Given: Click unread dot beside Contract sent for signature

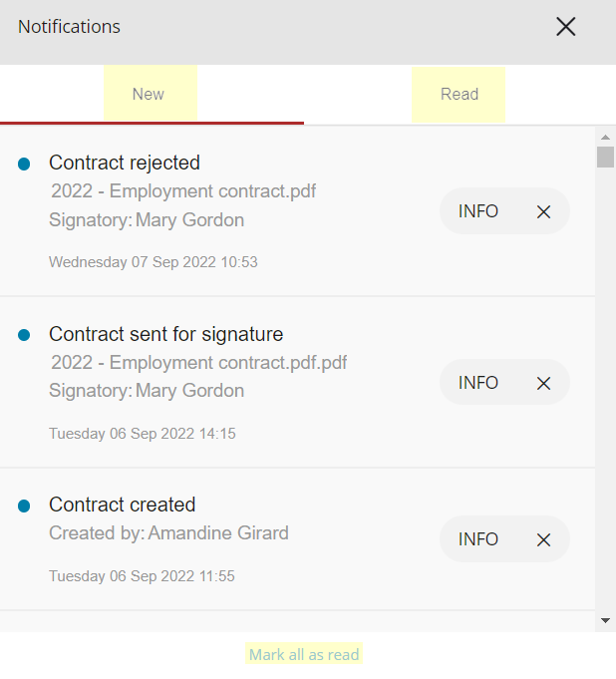Looking at the screenshot, I should coord(24,335).
